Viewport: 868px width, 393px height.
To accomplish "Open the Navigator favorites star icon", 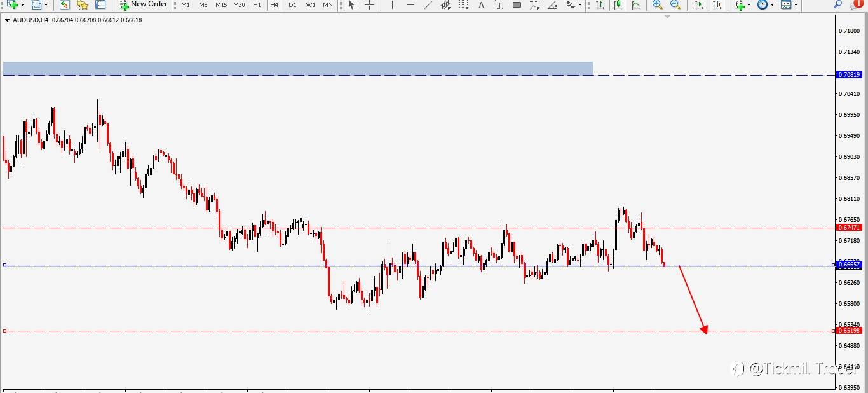I will [83, 4].
